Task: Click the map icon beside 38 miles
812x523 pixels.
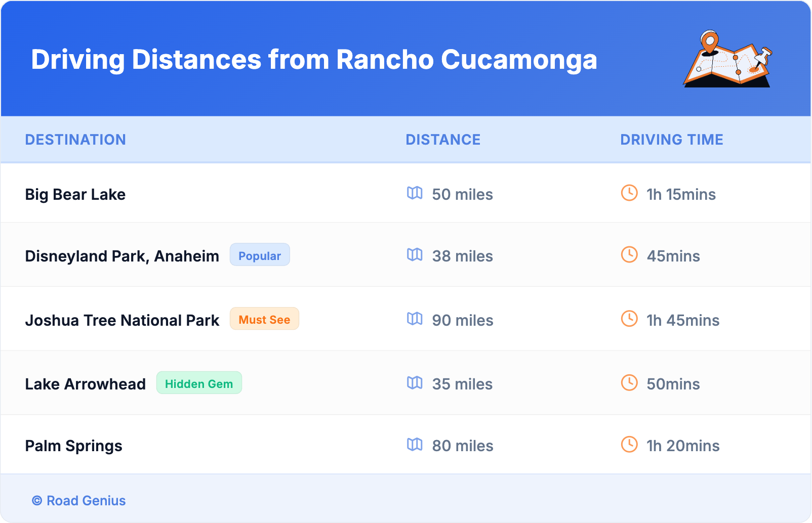Action: (x=415, y=255)
